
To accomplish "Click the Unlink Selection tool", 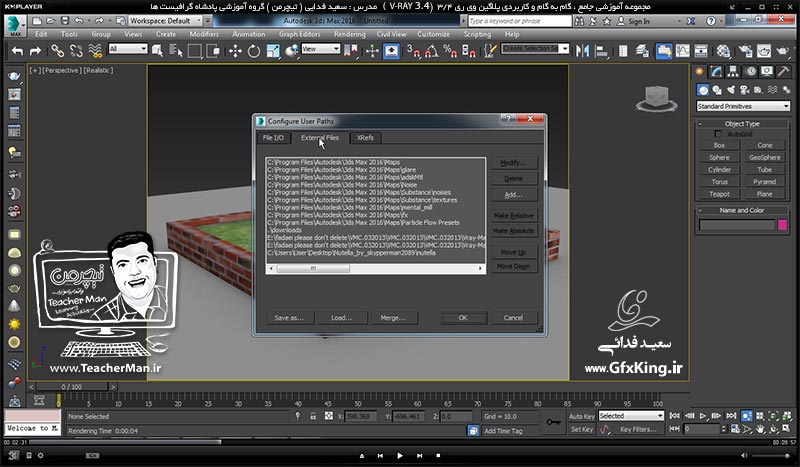I will [76, 51].
